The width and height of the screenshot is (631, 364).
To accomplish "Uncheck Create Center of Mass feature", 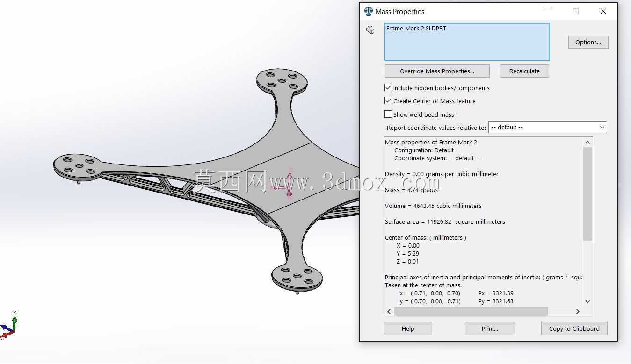I will (388, 100).
